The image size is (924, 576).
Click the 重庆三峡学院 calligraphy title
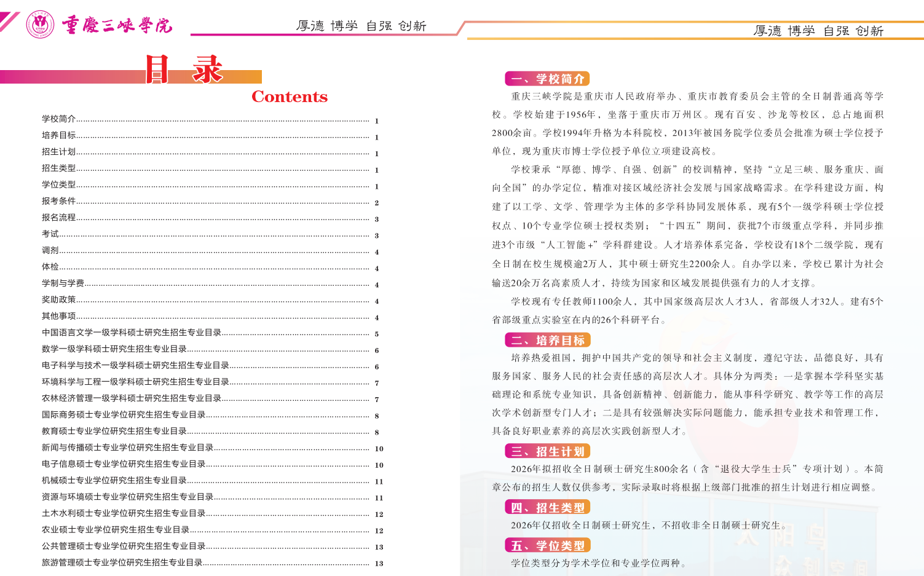pos(117,25)
